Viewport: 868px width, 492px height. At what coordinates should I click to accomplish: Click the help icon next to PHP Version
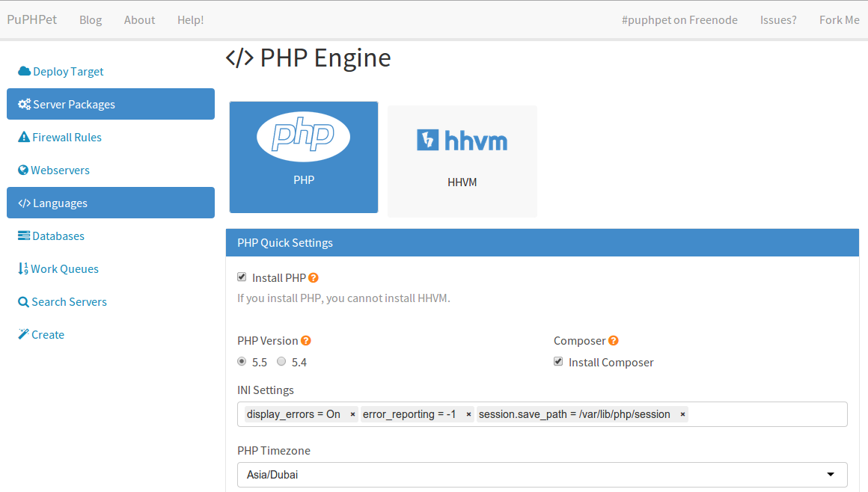pos(305,340)
